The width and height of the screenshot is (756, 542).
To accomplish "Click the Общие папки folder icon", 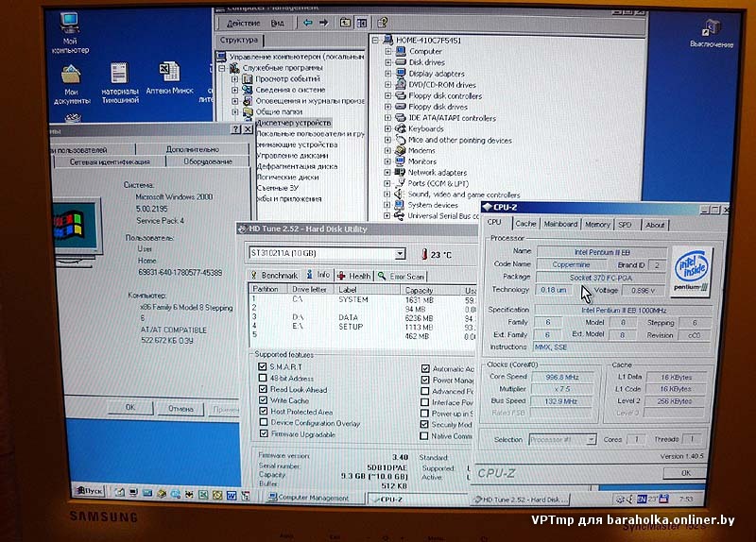I will [x=248, y=111].
